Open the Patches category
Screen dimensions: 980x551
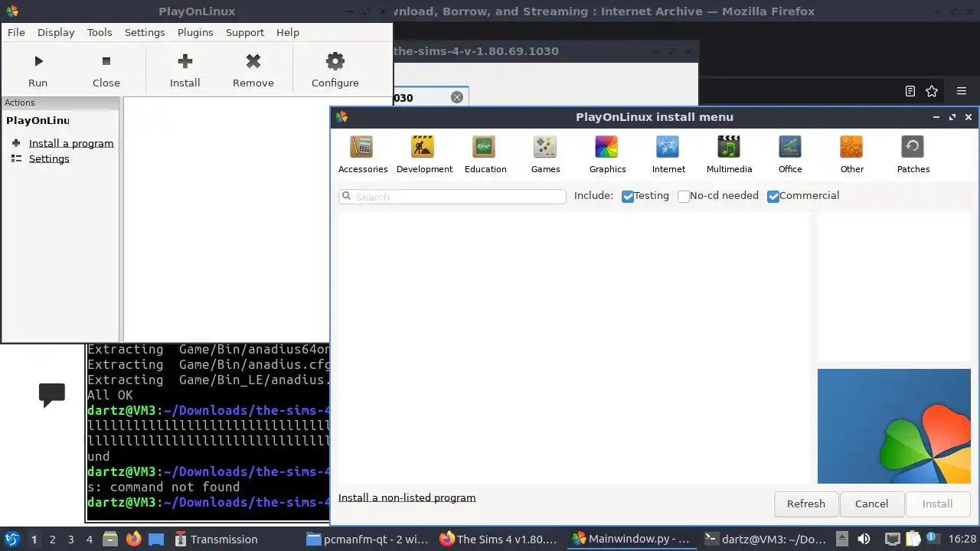point(913,154)
